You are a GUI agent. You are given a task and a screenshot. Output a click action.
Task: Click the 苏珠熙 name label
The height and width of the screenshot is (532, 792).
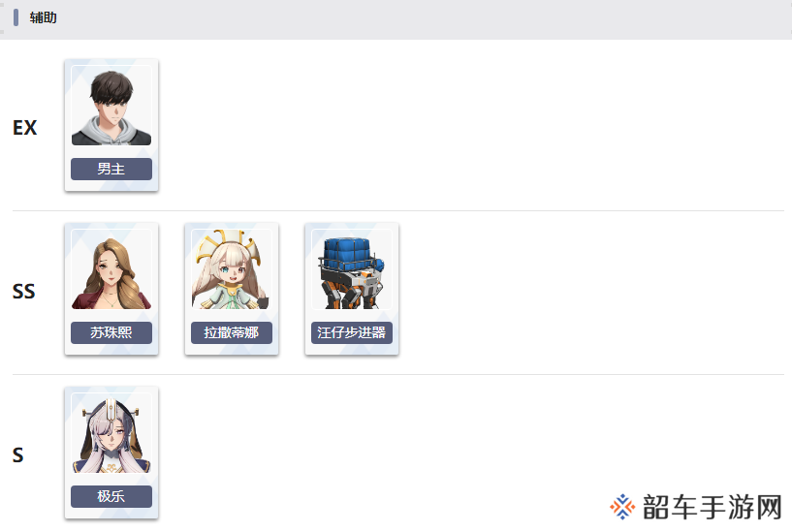(x=111, y=332)
